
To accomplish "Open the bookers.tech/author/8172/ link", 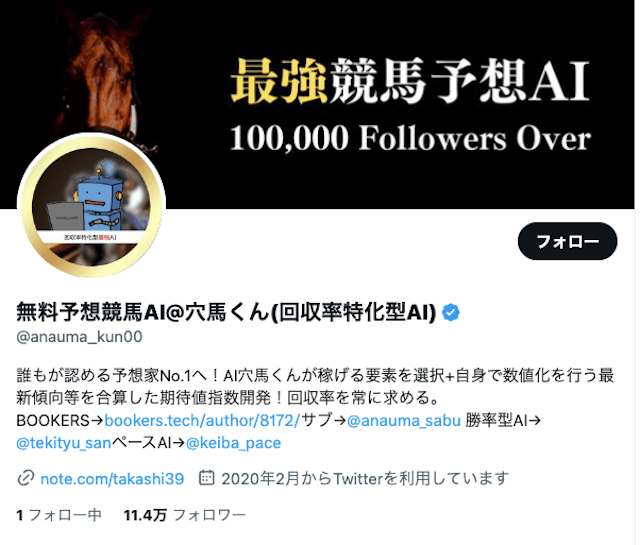I will tap(202, 420).
